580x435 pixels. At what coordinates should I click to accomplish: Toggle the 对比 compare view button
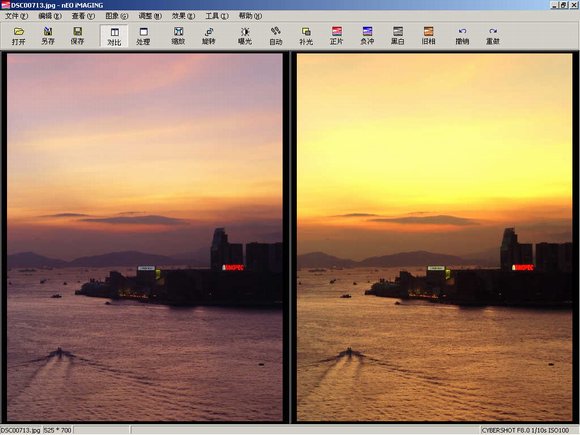(x=114, y=36)
